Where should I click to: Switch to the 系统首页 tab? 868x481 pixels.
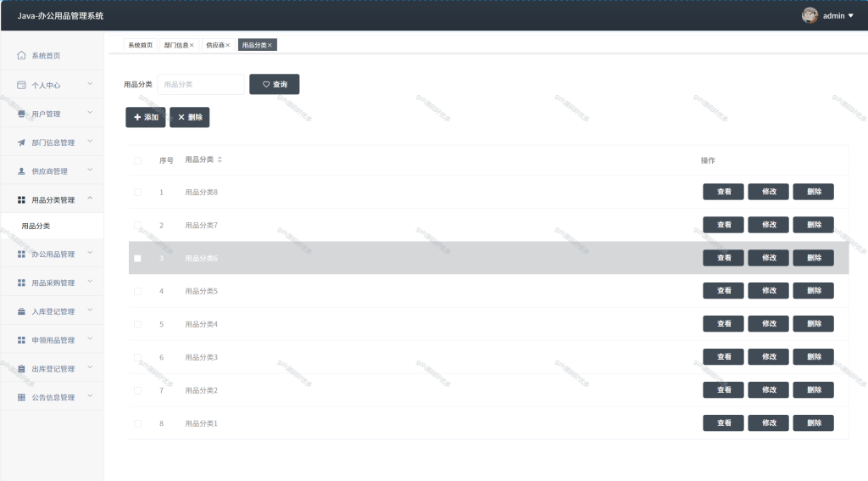pyautogui.click(x=140, y=46)
